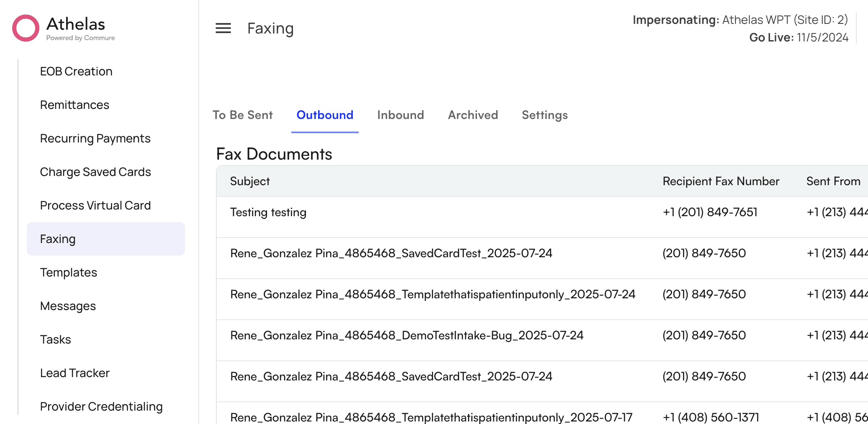Sort by the Subject column header
This screenshot has height=424, width=868.
click(x=249, y=181)
